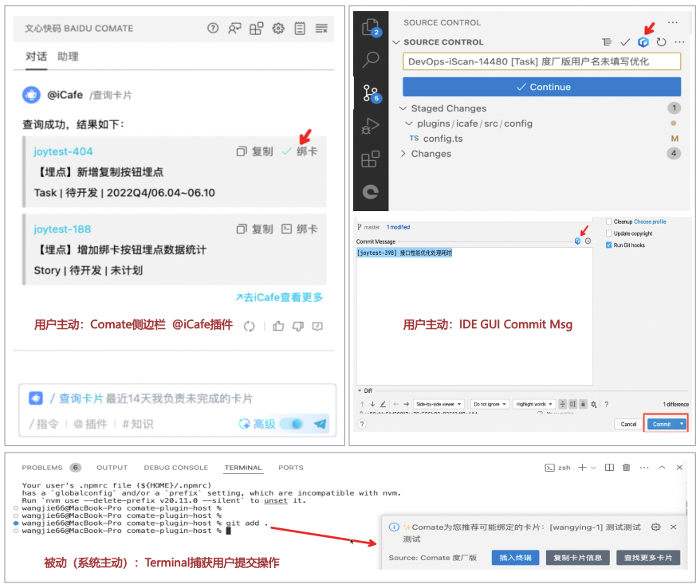Open the Do not ignore dropdown

pyautogui.click(x=490, y=404)
